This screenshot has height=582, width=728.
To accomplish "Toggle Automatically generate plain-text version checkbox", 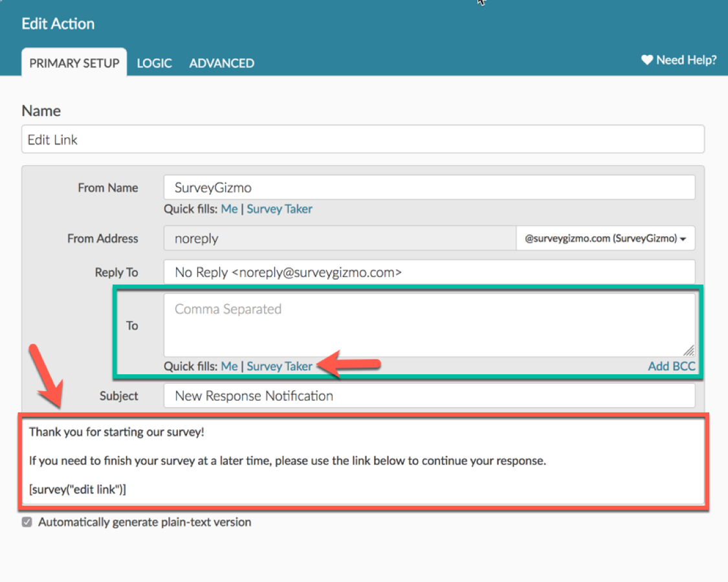I will pos(27,522).
